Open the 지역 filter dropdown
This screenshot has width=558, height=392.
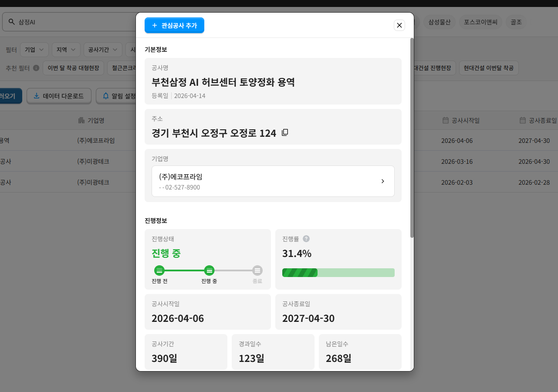click(66, 50)
